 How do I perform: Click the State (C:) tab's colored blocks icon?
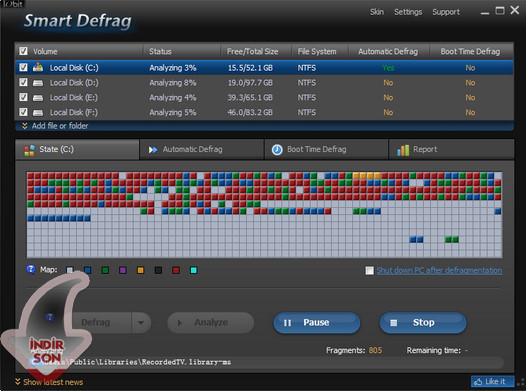(29, 150)
